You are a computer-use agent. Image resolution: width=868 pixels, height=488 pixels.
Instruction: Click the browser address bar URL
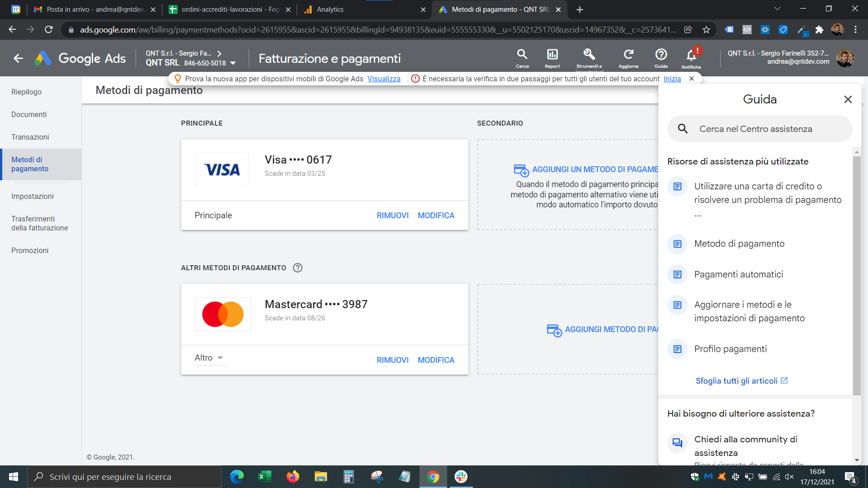[x=378, y=29]
